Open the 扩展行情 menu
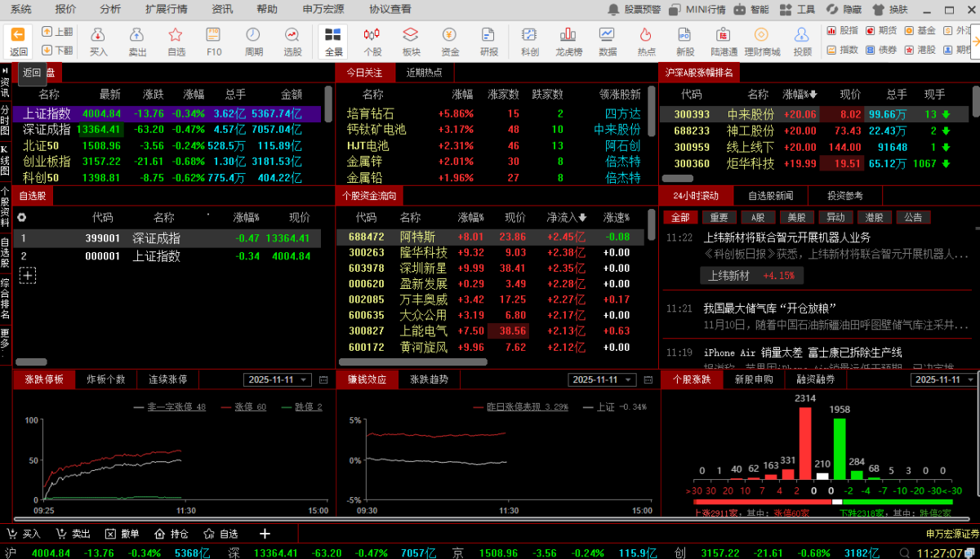Viewport: 980px width, 559px height. 165,9
